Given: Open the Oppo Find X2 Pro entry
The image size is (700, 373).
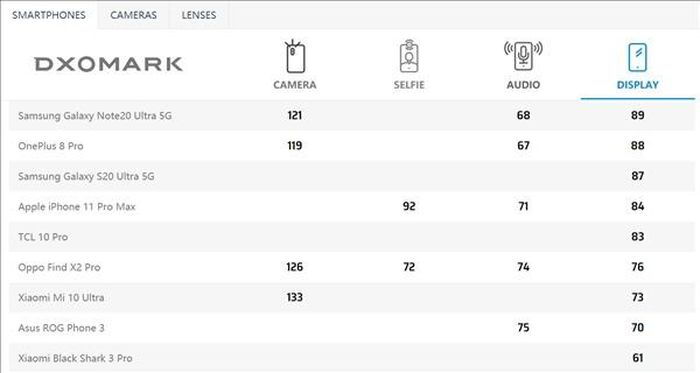Looking at the screenshot, I should click(x=59, y=267).
